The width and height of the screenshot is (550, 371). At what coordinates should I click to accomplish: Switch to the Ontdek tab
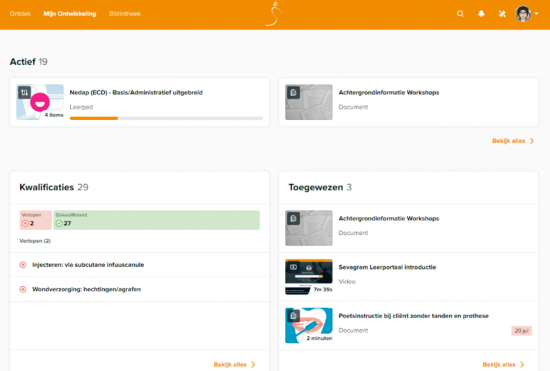click(x=20, y=14)
